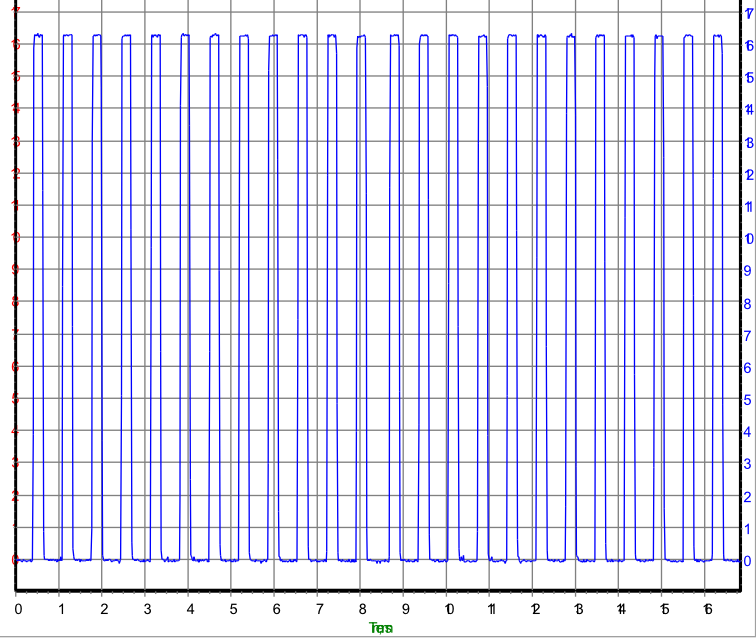Click the flat top of the last blue pulse
This screenshot has height=638, width=756.
point(717,35)
